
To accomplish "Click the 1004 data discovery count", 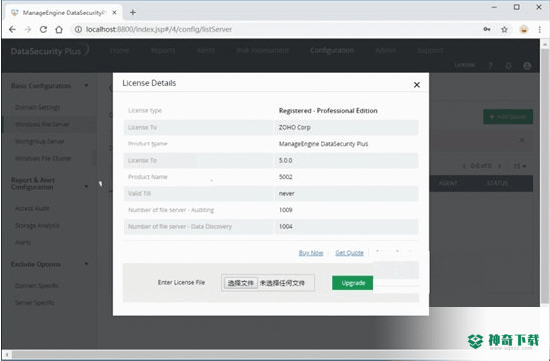I will coord(286,226).
